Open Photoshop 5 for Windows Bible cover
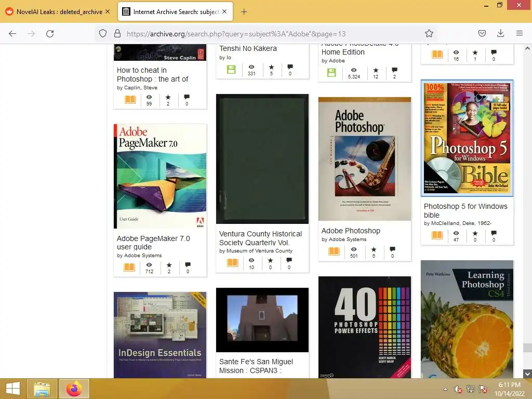 click(x=467, y=138)
